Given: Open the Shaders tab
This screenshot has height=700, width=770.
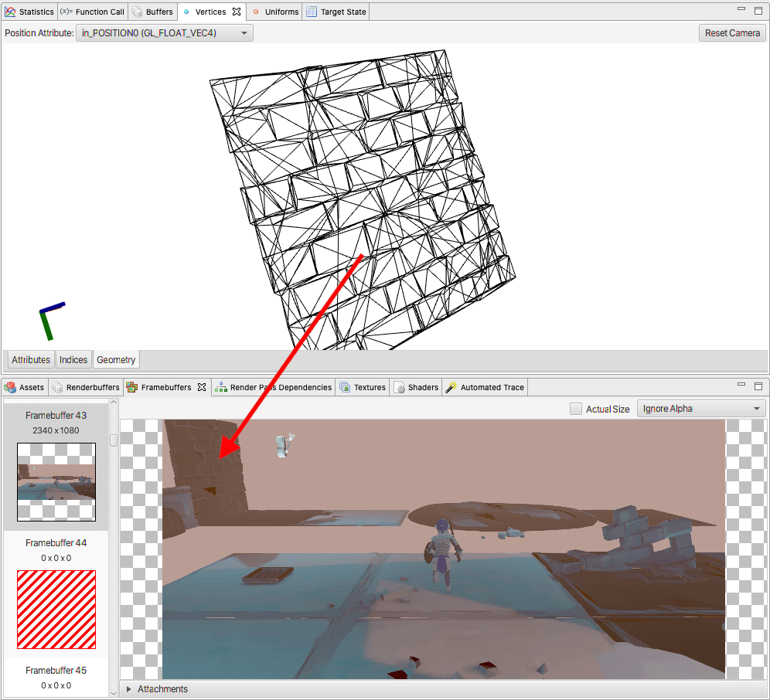Looking at the screenshot, I should [x=417, y=387].
